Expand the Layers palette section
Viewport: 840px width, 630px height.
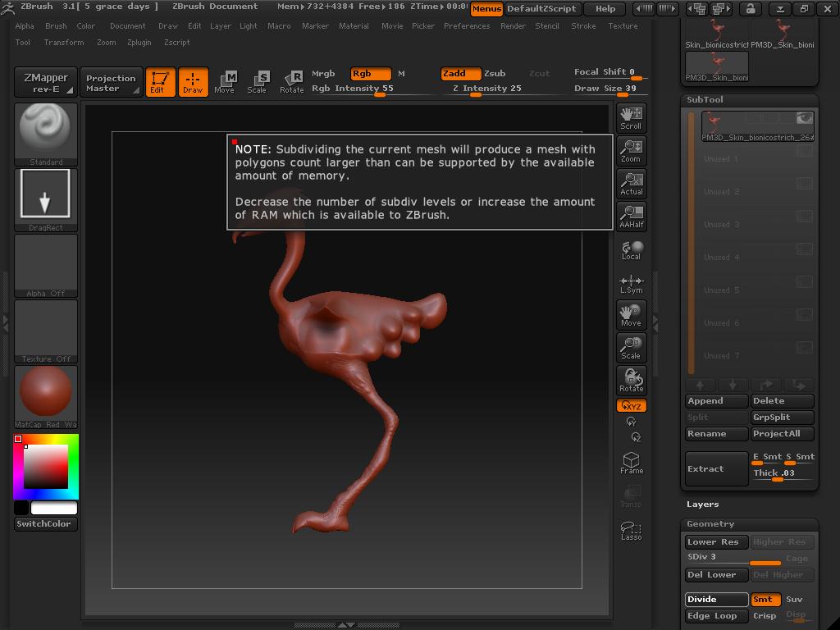tap(703, 504)
